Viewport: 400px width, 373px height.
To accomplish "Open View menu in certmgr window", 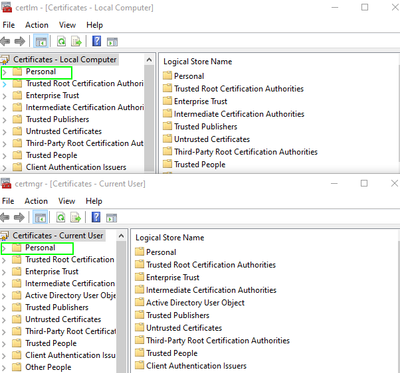I will tap(67, 201).
